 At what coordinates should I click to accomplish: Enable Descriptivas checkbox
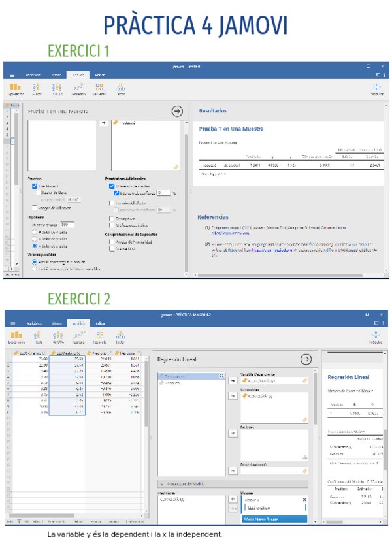click(112, 218)
